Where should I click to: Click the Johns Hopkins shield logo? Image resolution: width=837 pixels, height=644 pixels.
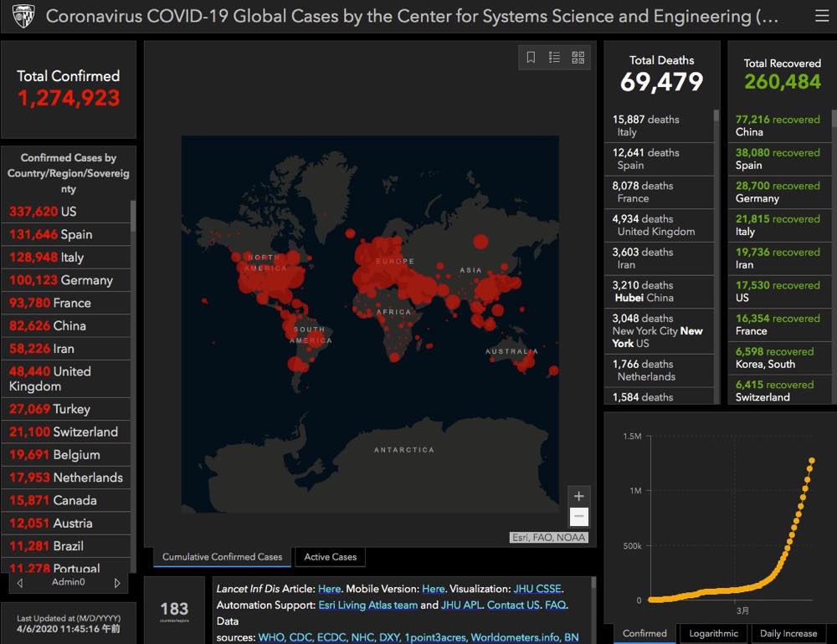23,16
